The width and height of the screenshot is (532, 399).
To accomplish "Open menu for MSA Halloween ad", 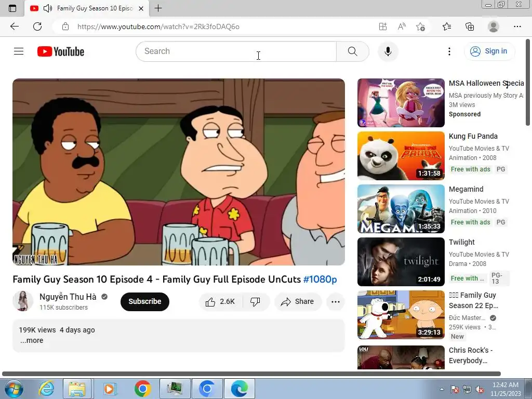I will pos(507,85).
